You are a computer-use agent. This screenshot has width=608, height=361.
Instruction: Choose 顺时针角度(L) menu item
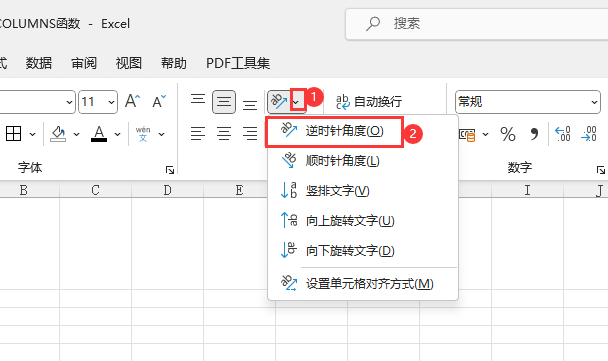(363, 161)
